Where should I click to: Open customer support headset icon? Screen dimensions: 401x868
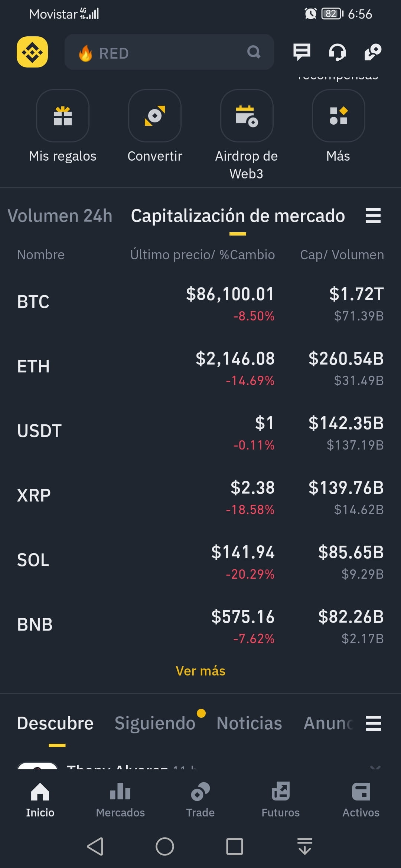[337, 52]
